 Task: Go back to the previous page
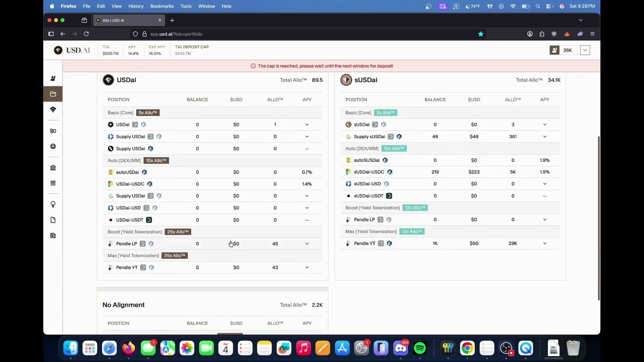pyautogui.click(x=63, y=34)
